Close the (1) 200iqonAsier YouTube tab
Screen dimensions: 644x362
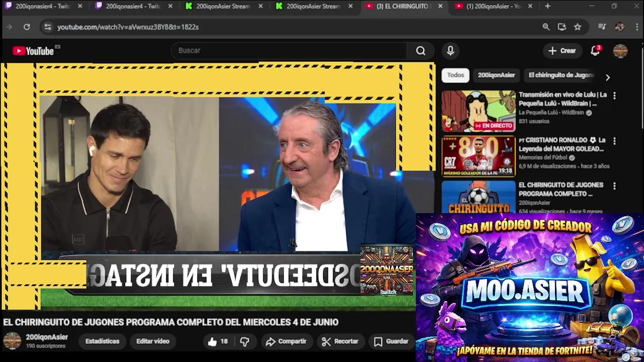coord(530,6)
